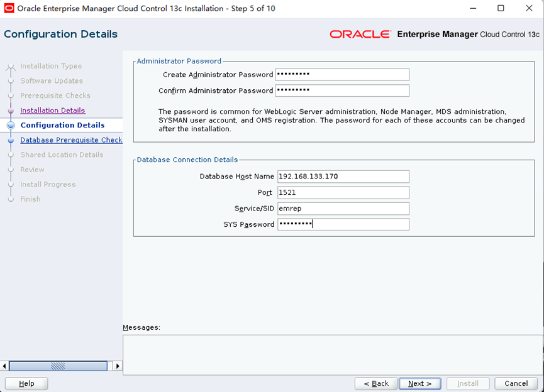Open the Installation Details step link

tap(53, 110)
